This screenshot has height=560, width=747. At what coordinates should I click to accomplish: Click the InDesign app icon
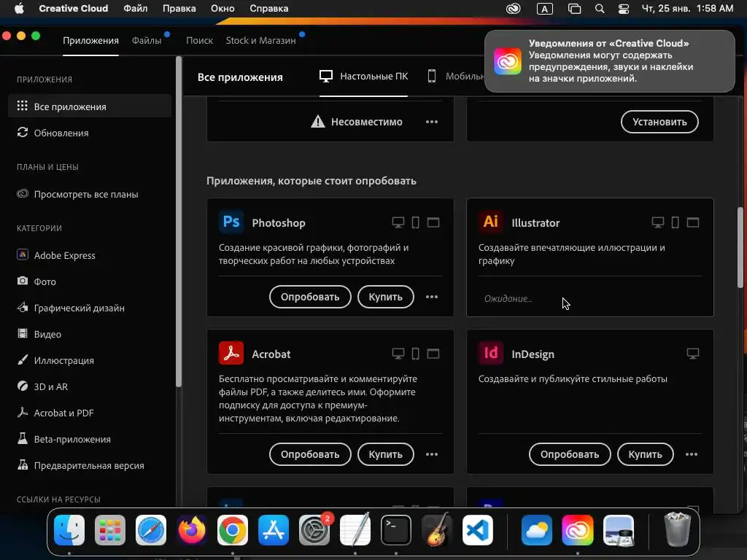click(491, 354)
